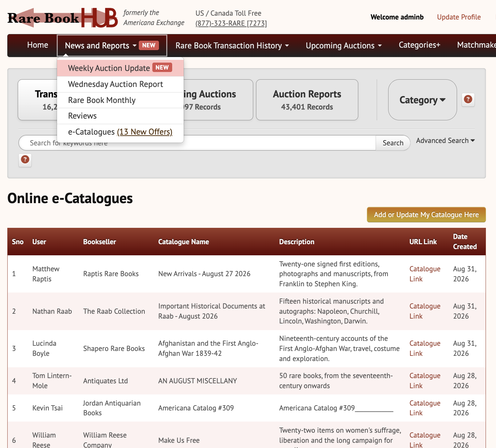Open Catalogue Link for The Raab Collection
The width and height of the screenshot is (496, 448).
425,311
